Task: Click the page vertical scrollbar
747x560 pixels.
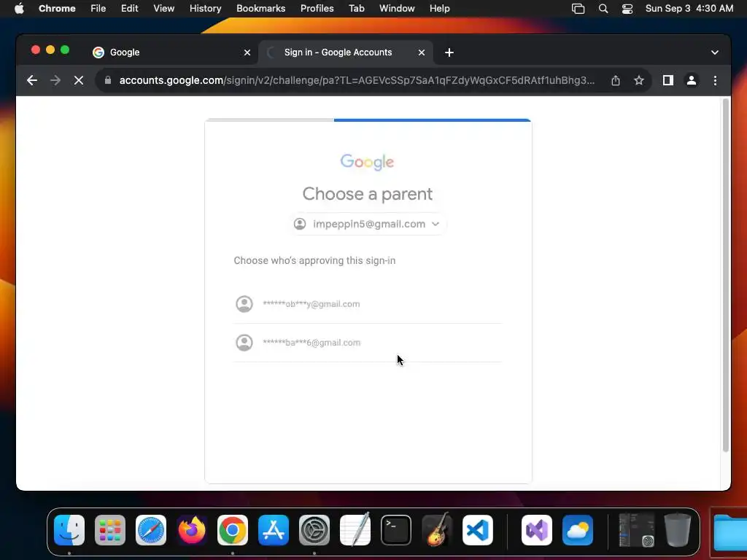Action: (726, 274)
